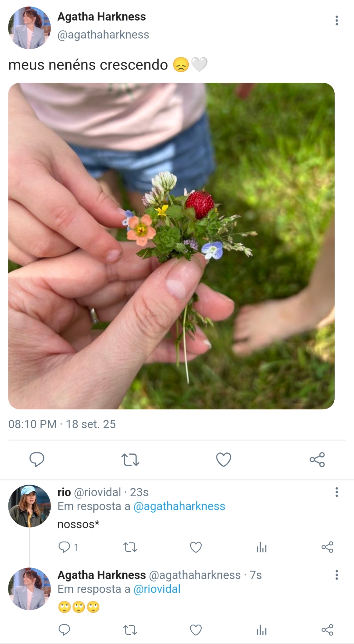Open more options on Agatha's emoji reply
The image size is (354, 644).
tap(337, 575)
